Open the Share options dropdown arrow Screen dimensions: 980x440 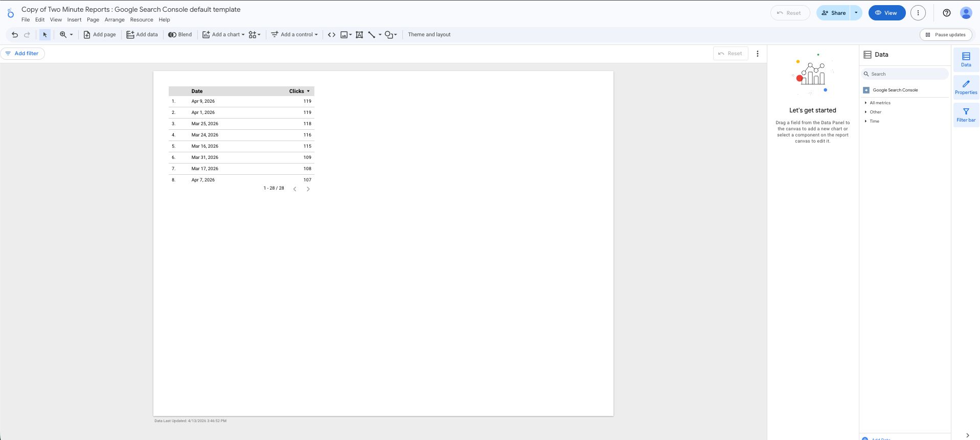point(856,13)
